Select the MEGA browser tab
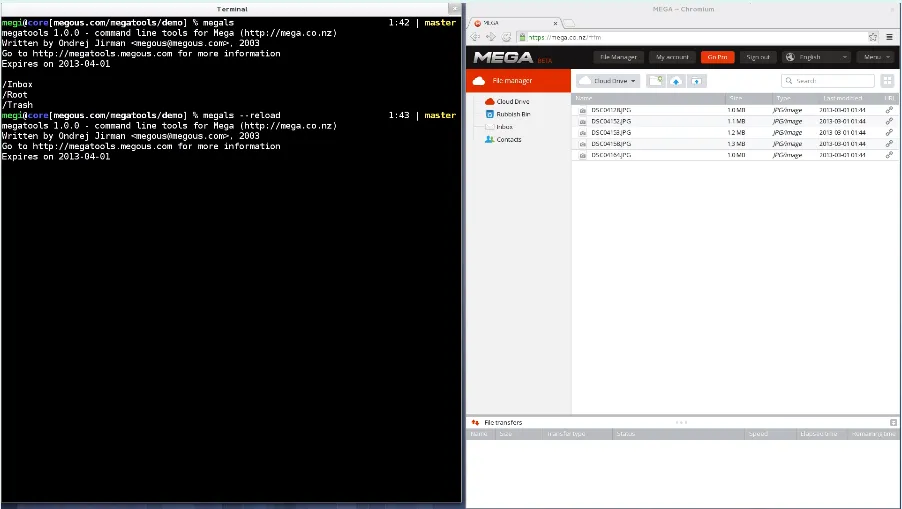The height and width of the screenshot is (509, 902). [515, 23]
